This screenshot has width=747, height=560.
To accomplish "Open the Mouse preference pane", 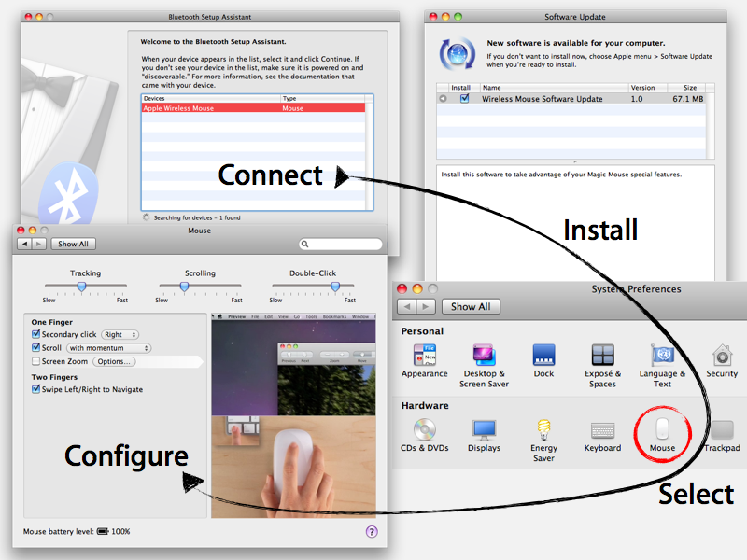I will 662,435.
